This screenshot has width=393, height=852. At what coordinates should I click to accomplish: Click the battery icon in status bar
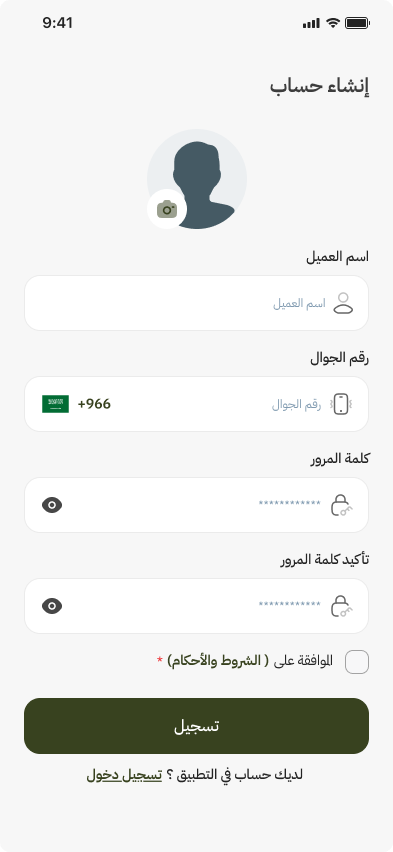[358, 23]
